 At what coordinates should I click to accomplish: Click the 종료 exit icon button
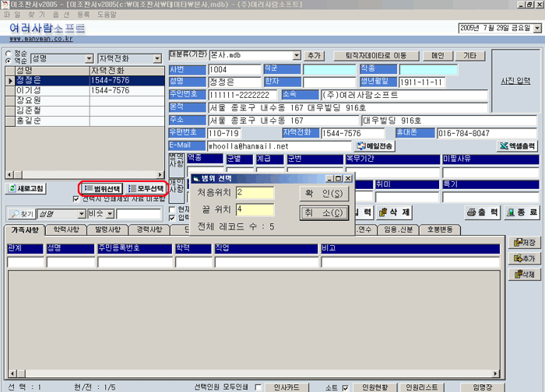[x=521, y=212]
